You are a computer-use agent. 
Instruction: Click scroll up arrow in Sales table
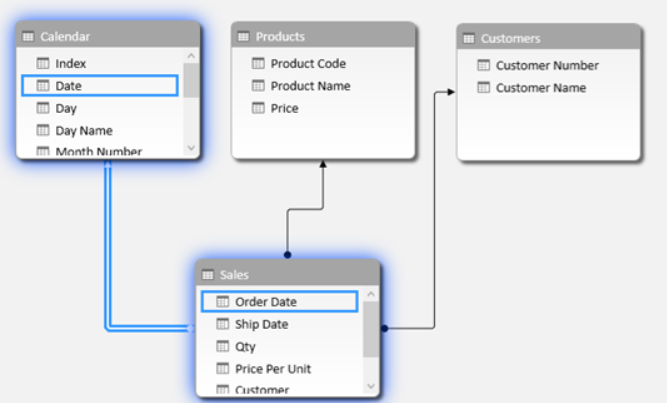point(371,295)
